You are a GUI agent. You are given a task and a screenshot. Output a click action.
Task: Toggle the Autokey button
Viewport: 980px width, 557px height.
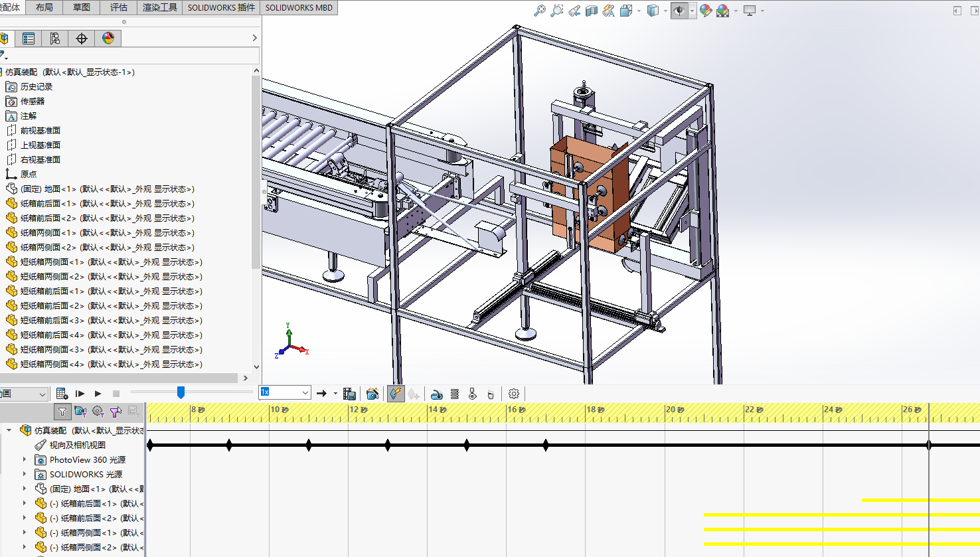[x=396, y=394]
